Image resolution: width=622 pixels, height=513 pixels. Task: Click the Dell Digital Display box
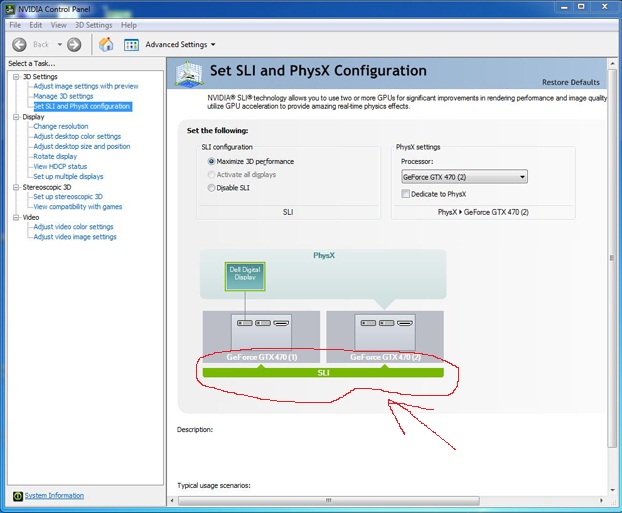[245, 277]
